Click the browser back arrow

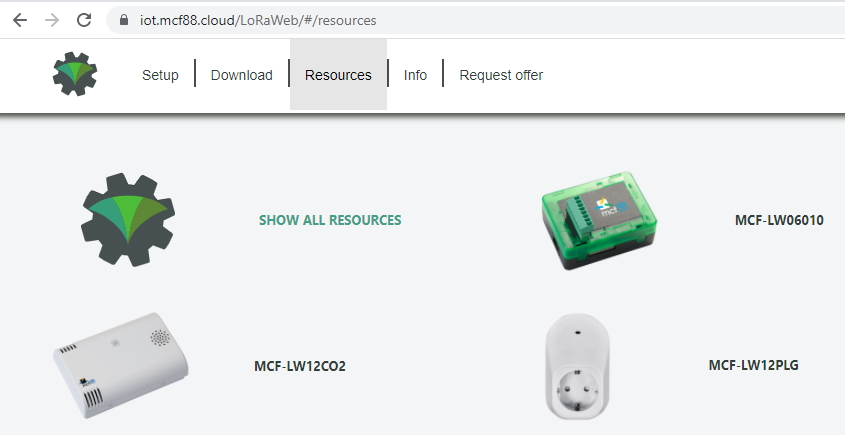(20, 20)
